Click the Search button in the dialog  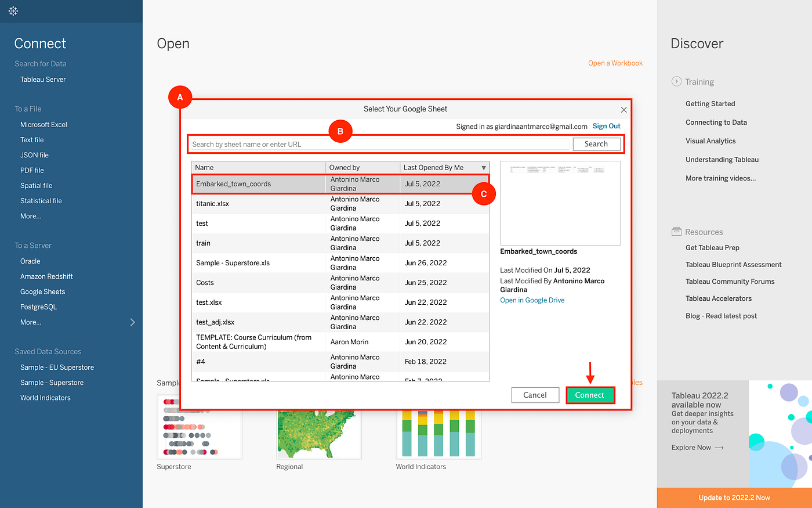tap(596, 143)
